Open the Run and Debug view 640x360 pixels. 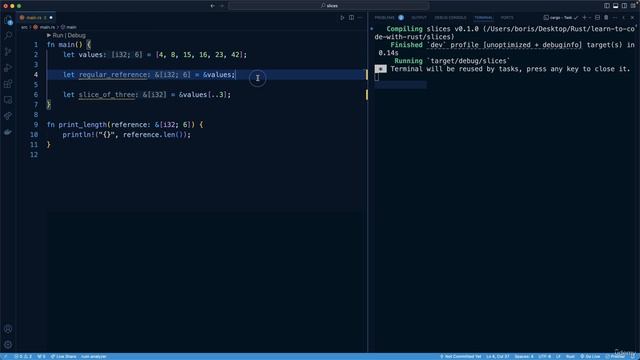pyautogui.click(x=8, y=68)
